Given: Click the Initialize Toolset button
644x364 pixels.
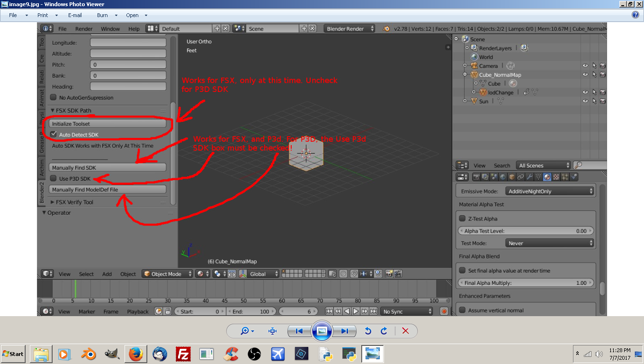Looking at the screenshot, I should click(x=107, y=124).
